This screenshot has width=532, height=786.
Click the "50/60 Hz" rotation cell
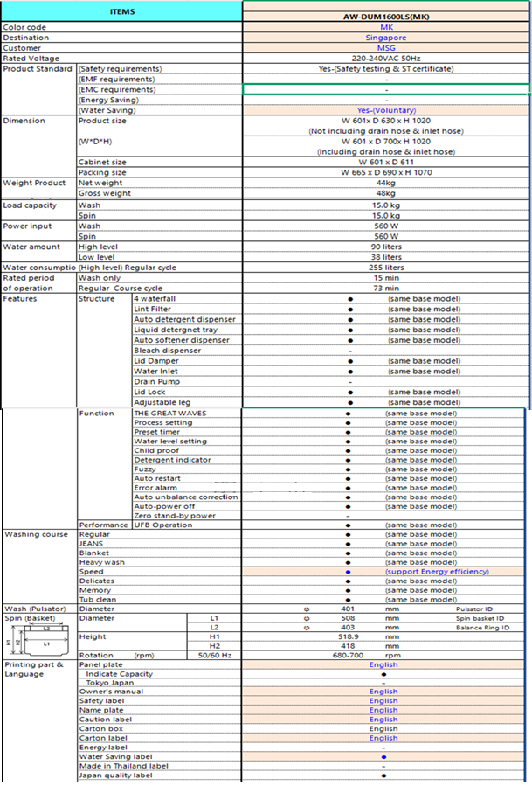214,656
